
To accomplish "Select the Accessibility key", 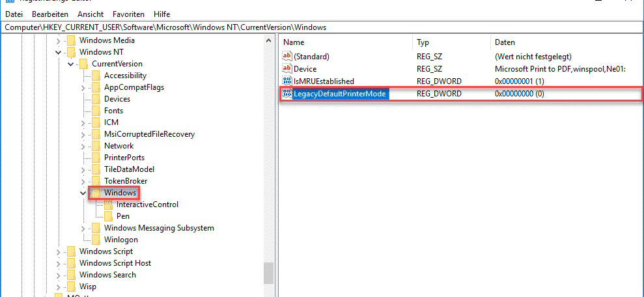I will [x=125, y=76].
